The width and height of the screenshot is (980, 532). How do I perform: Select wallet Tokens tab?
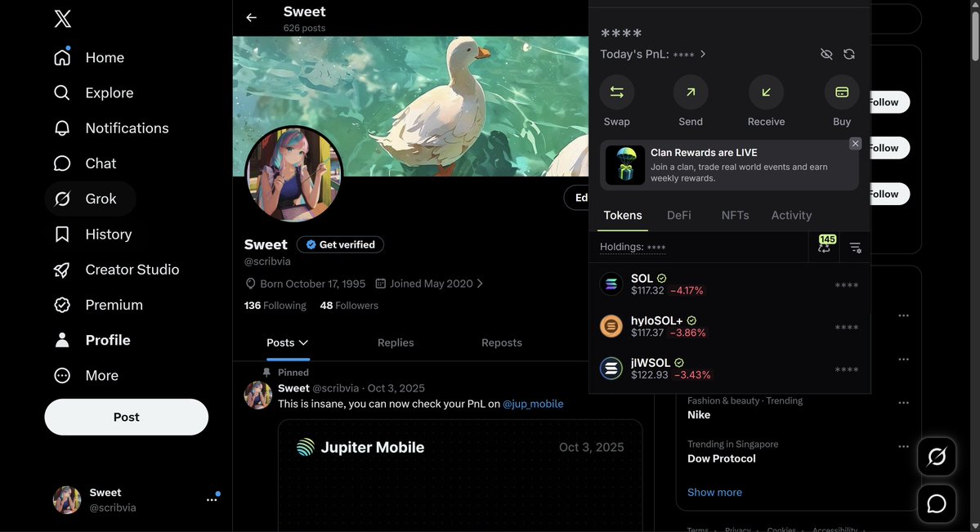(623, 215)
